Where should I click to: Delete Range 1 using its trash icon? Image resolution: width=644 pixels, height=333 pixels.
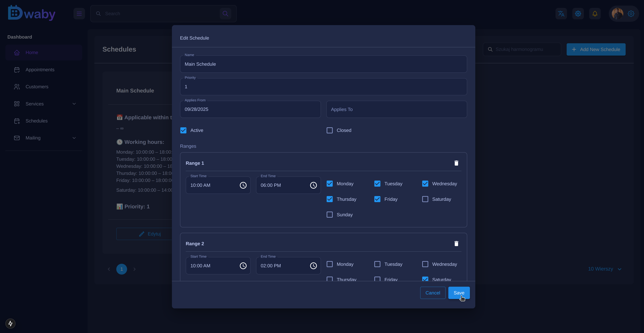coord(456,163)
